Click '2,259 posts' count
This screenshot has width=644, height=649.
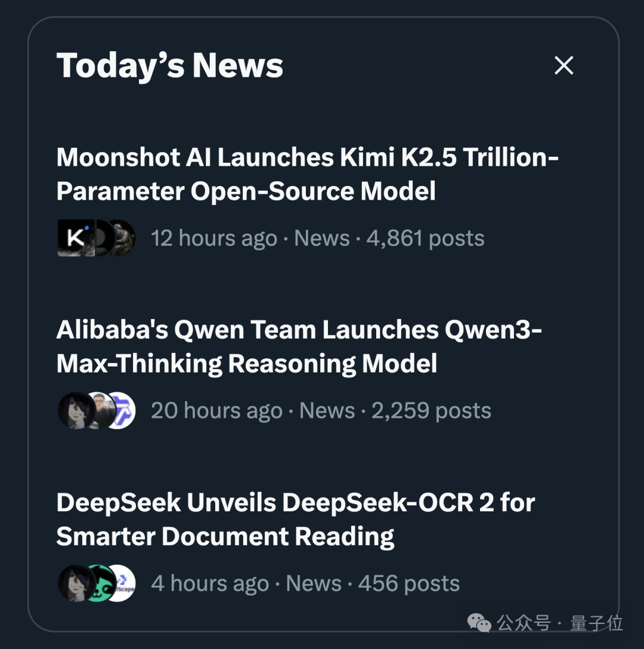431,411
